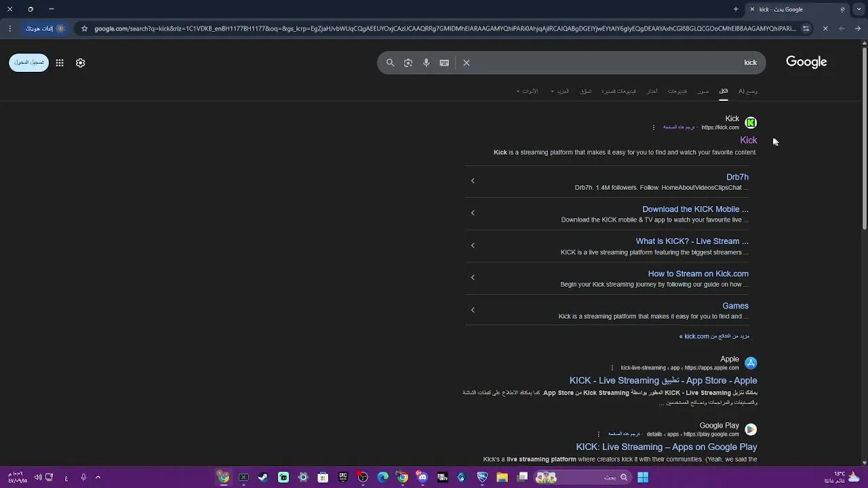Image resolution: width=868 pixels, height=488 pixels.
Task: Click translate this page link for kick.com
Action: (x=679, y=127)
